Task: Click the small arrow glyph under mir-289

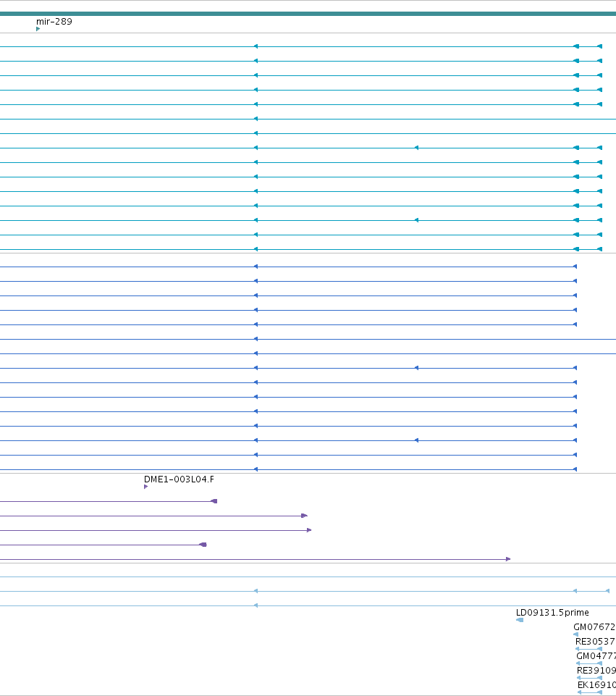Action: [x=38, y=29]
